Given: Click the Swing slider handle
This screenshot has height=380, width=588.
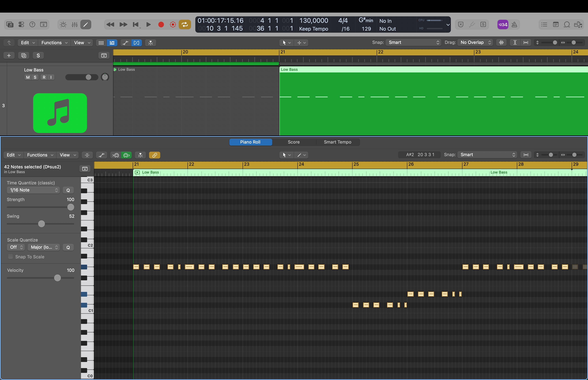Looking at the screenshot, I should 42,224.
